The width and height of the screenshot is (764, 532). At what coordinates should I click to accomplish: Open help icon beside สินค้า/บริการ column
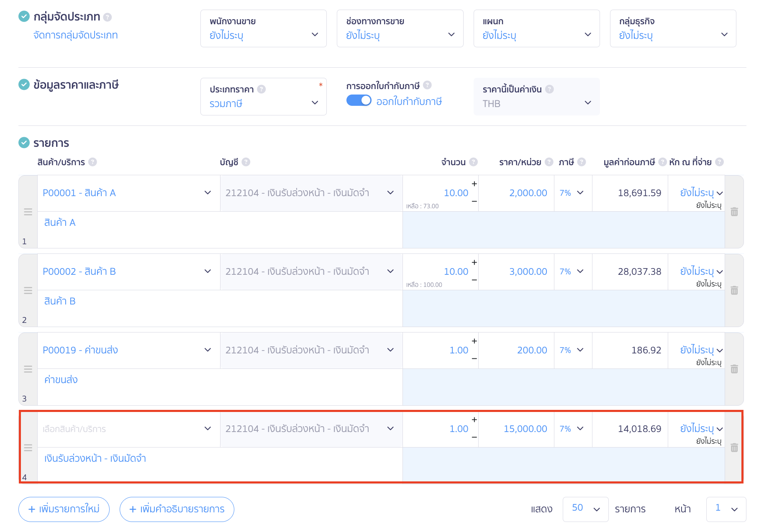pyautogui.click(x=92, y=162)
